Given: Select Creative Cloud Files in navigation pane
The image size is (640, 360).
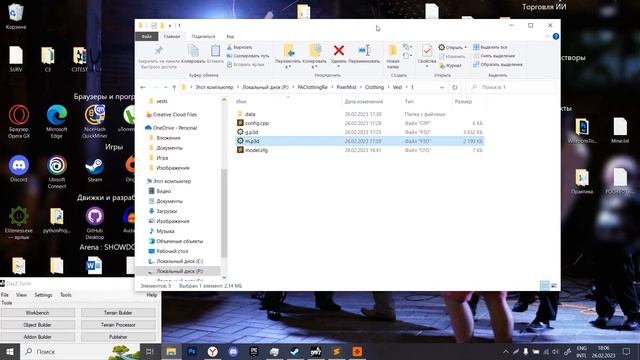Looking at the screenshot, I should tap(175, 115).
